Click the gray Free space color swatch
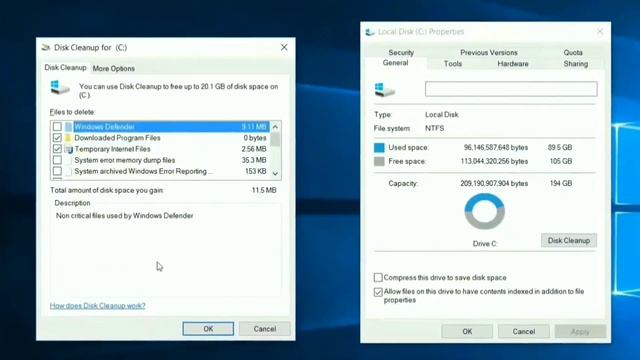Screen dimensions: 640x360 379,162
